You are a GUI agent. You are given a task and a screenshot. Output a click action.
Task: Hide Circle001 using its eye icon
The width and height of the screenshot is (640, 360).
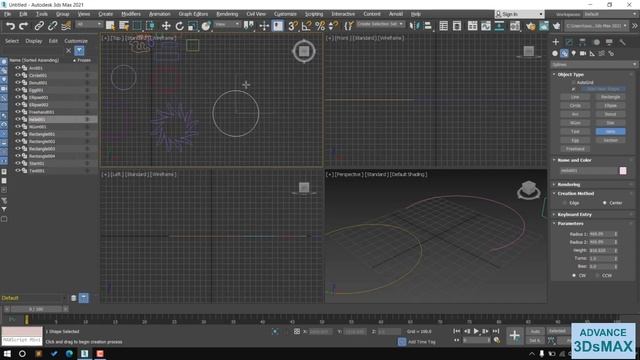click(18, 75)
